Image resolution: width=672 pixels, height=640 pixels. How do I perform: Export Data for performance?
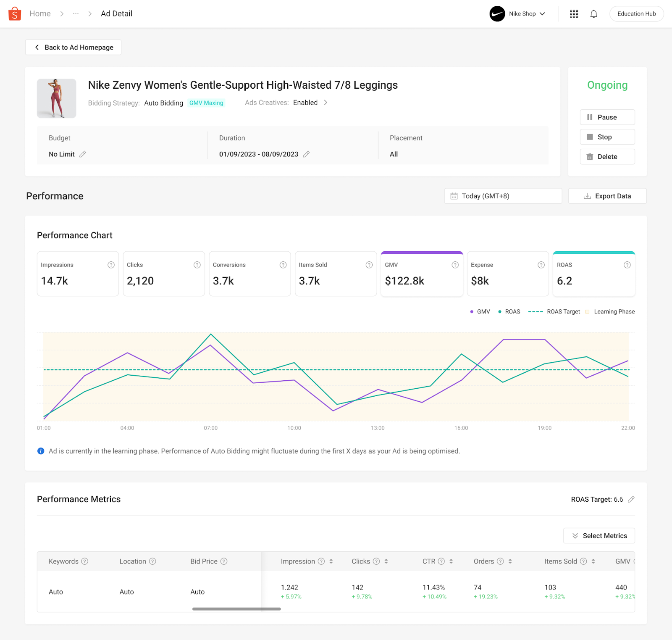pyautogui.click(x=607, y=196)
